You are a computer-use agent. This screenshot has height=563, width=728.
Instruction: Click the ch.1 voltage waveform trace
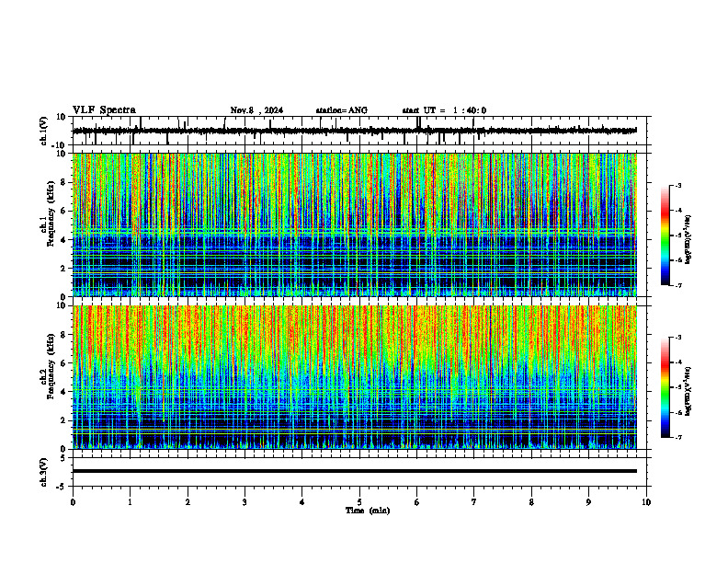click(354, 131)
